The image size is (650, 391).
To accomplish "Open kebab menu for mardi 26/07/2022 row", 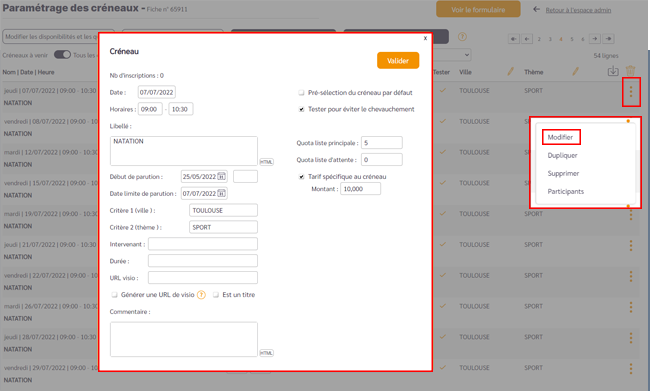I will click(x=631, y=307).
